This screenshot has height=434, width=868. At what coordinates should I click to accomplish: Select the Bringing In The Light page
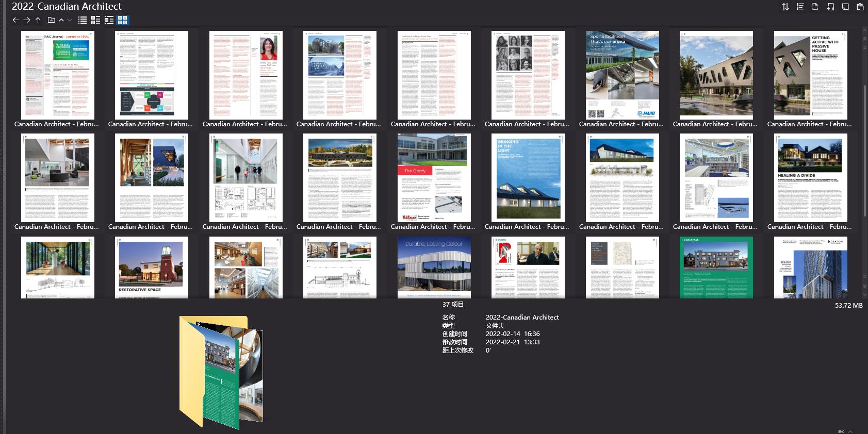528,178
